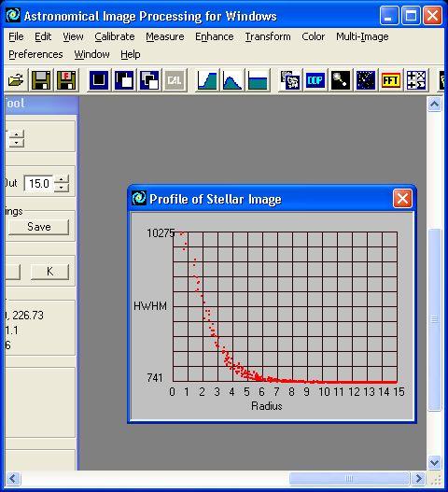
Task: Click the K button in the tool panel
Action: coord(49,272)
